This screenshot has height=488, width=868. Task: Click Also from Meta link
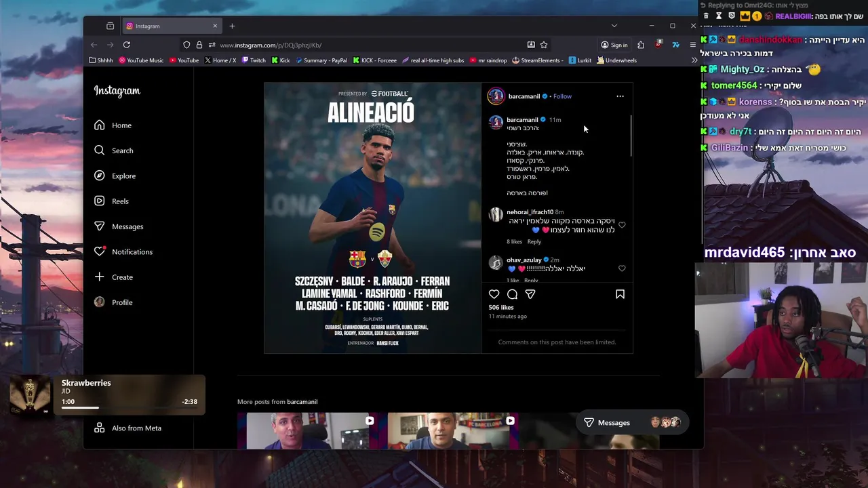pyautogui.click(x=127, y=428)
